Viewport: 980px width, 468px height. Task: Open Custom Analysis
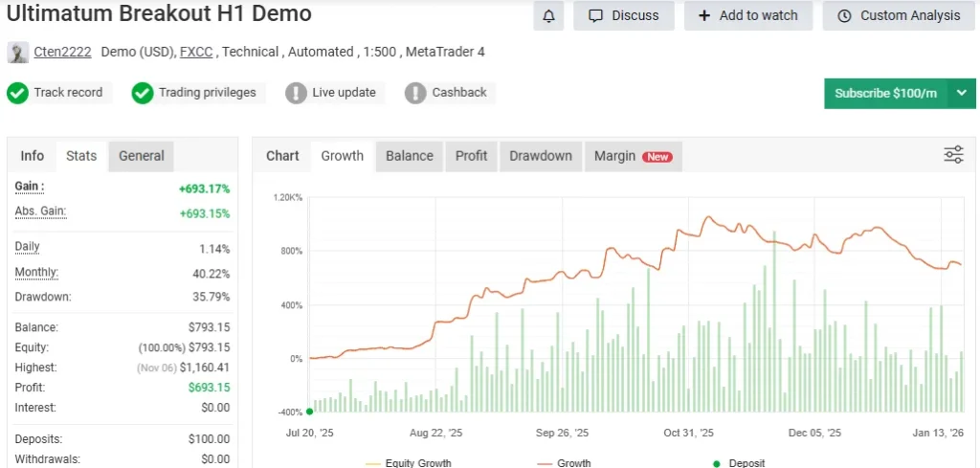pyautogui.click(x=899, y=15)
